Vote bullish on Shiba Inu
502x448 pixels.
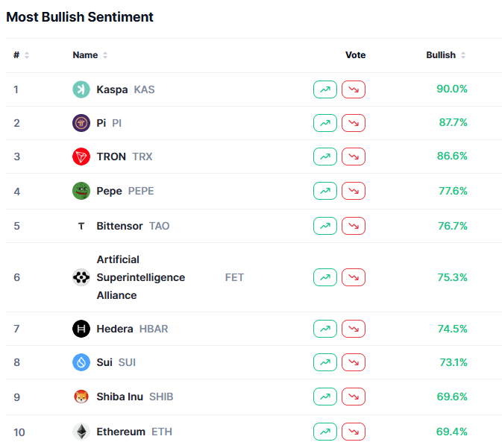325,397
